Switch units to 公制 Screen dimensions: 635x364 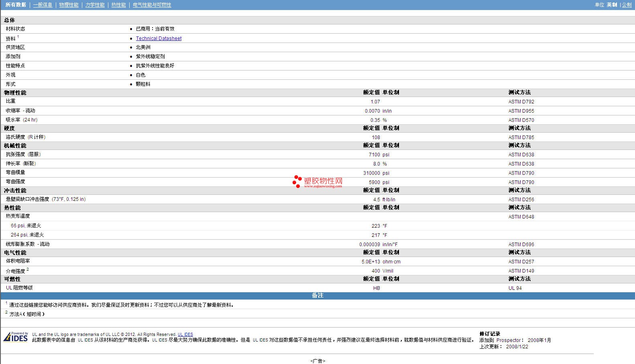pyautogui.click(x=627, y=5)
